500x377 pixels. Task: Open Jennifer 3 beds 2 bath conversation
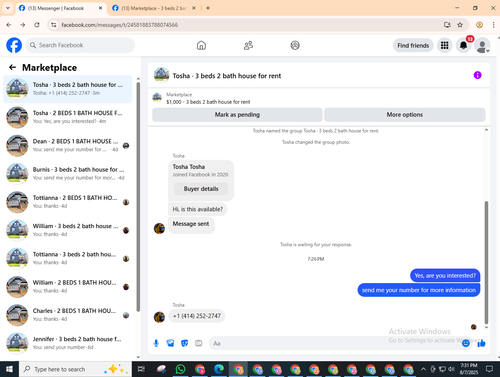[68, 343]
